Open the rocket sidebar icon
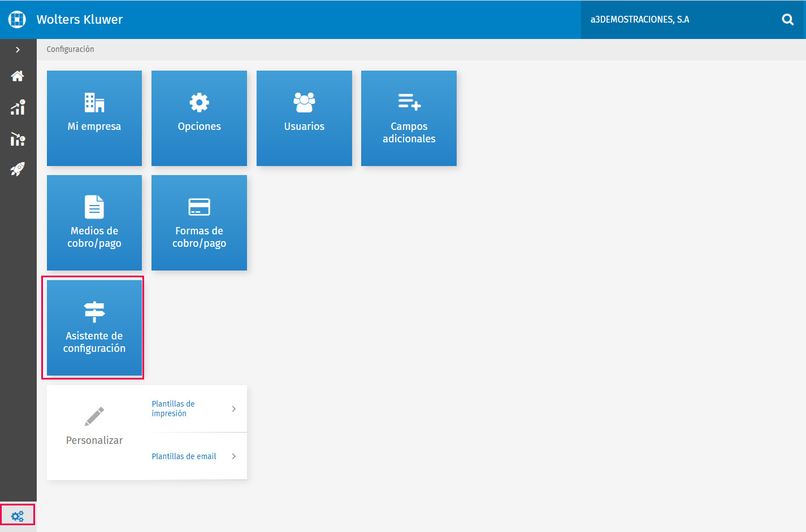 18,169
